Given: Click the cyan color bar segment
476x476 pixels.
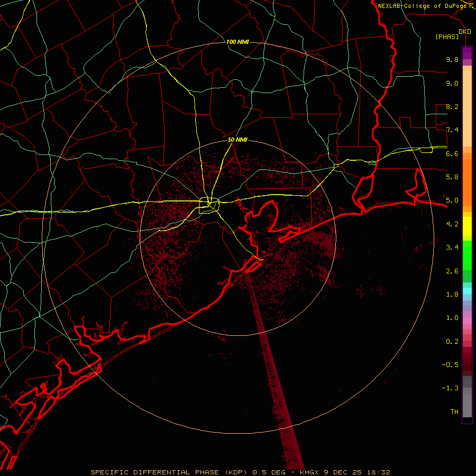Looking at the screenshot, I should tap(467, 291).
